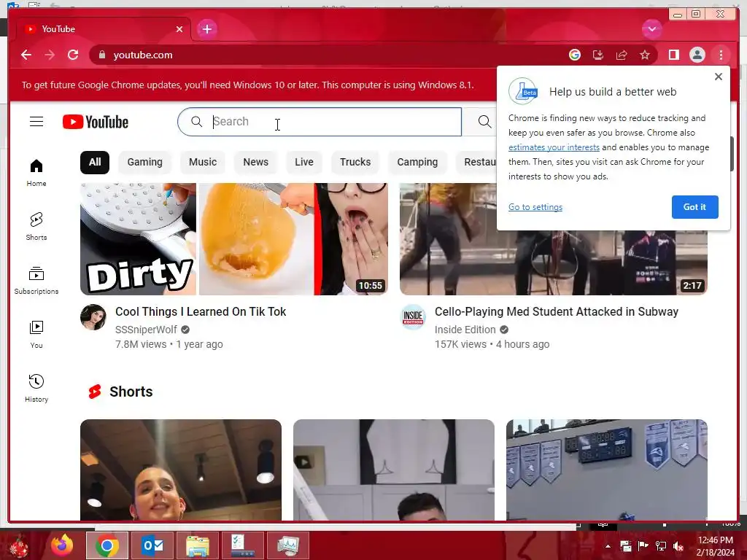The width and height of the screenshot is (747, 560).
Task: Go back with the browser back arrow
Action: click(26, 55)
